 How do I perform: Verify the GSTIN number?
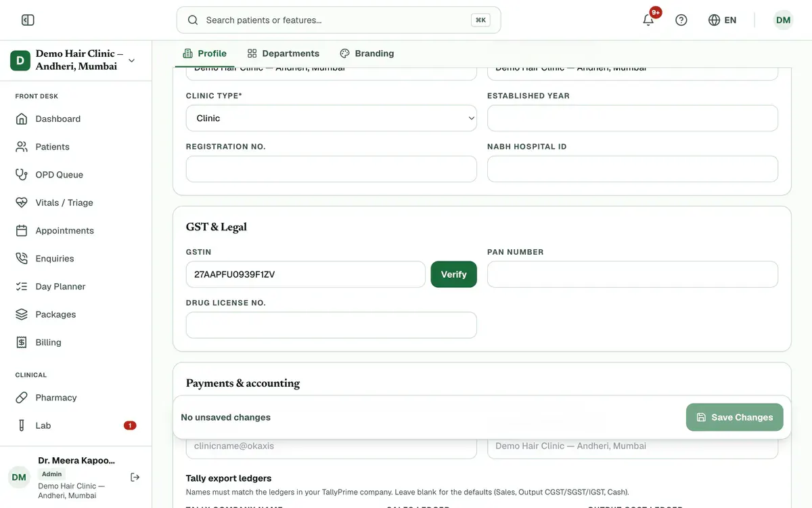(454, 274)
